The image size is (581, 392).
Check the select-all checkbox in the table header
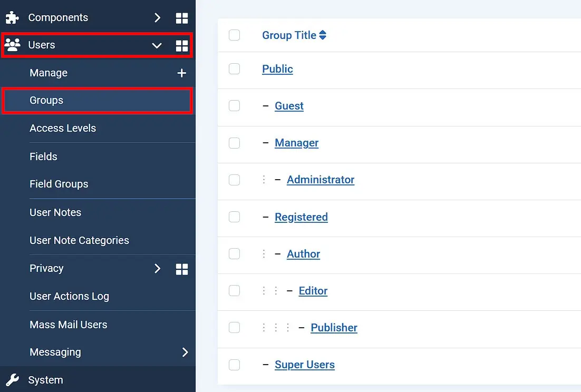tap(234, 35)
